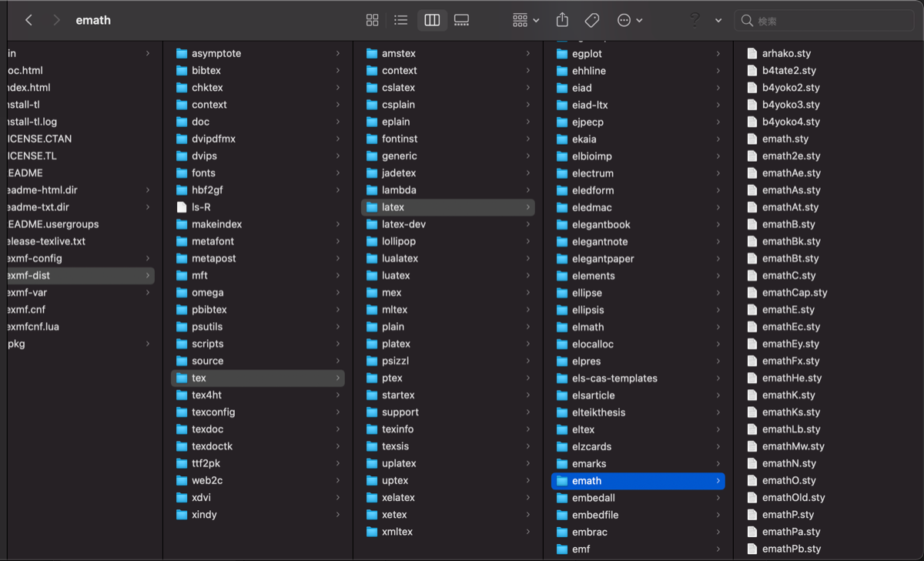Click the asymptote folder icon
This screenshot has width=924, height=561.
182,53
